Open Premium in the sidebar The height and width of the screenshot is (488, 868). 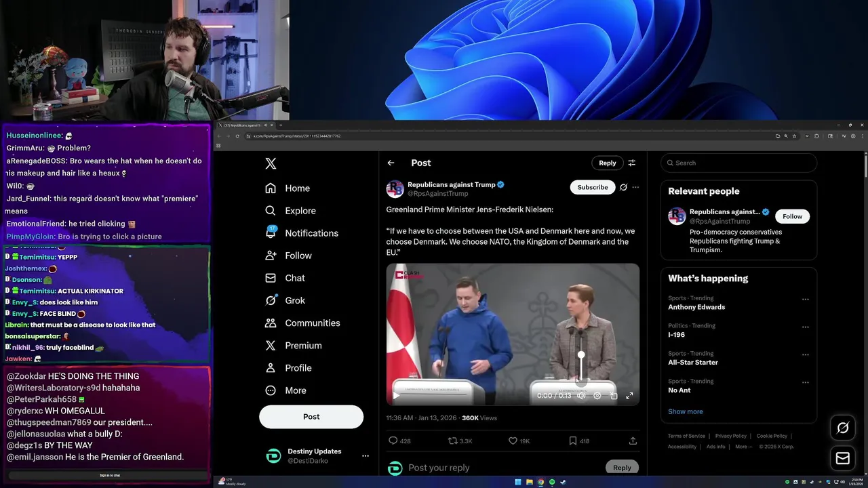294,346
